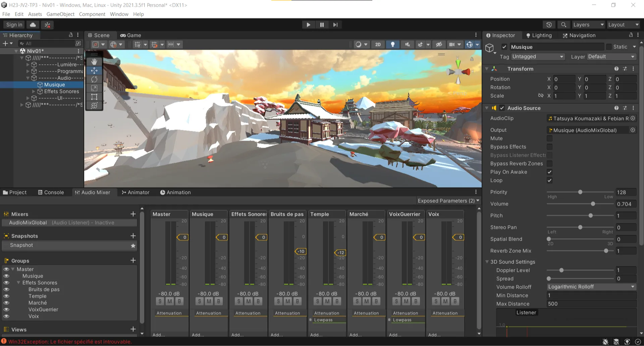Click the Pause button
Viewport: 644px width, 346px height.
[322, 24]
